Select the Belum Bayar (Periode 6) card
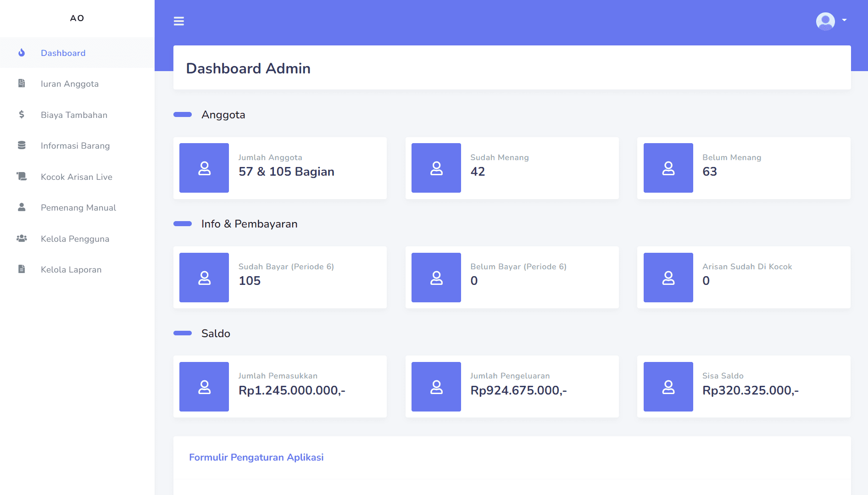Screen dimensions: 868x495 click(512, 277)
